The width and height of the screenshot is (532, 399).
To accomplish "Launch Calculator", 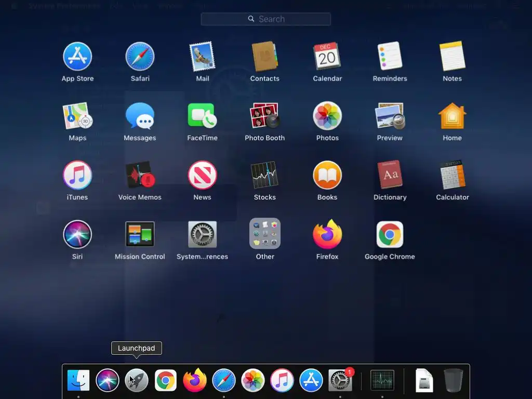I will point(452,175).
